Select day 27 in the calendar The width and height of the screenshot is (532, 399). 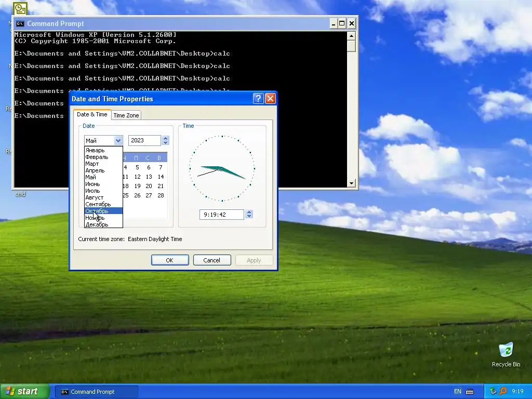click(x=149, y=195)
